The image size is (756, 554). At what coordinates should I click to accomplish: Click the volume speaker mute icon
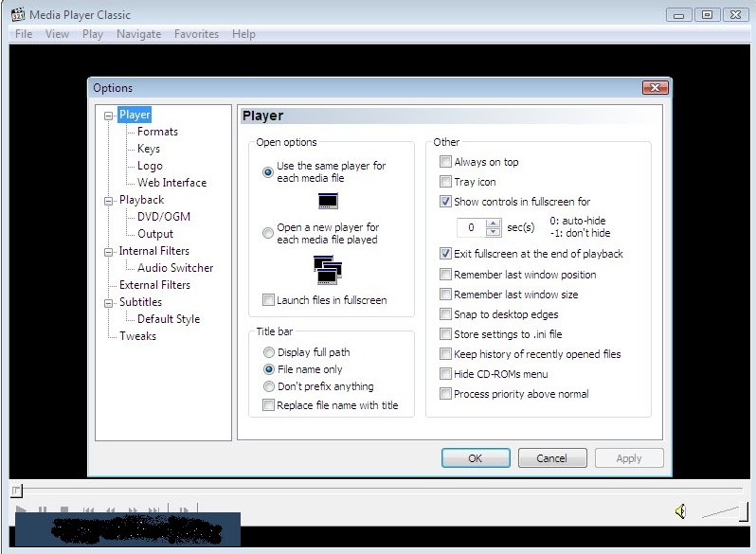680,511
